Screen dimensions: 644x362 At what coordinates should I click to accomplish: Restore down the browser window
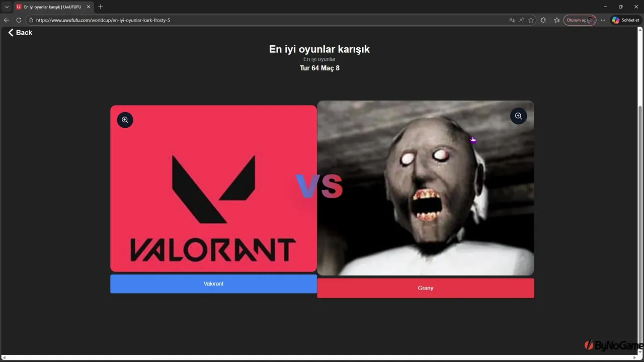point(620,7)
